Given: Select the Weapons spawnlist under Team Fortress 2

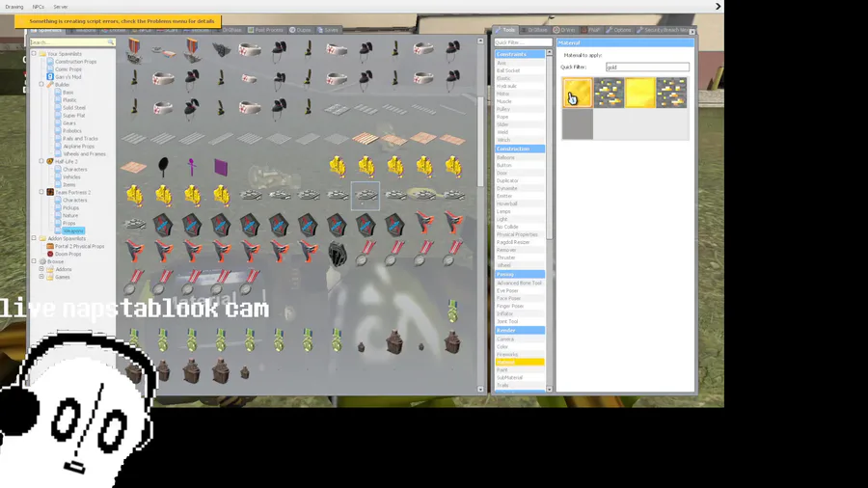Looking at the screenshot, I should click(73, 230).
